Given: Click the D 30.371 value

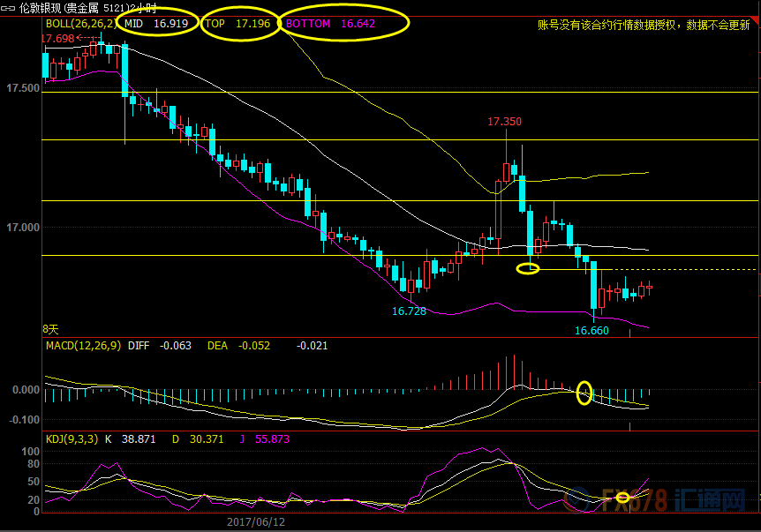Looking at the screenshot, I should [198, 439].
